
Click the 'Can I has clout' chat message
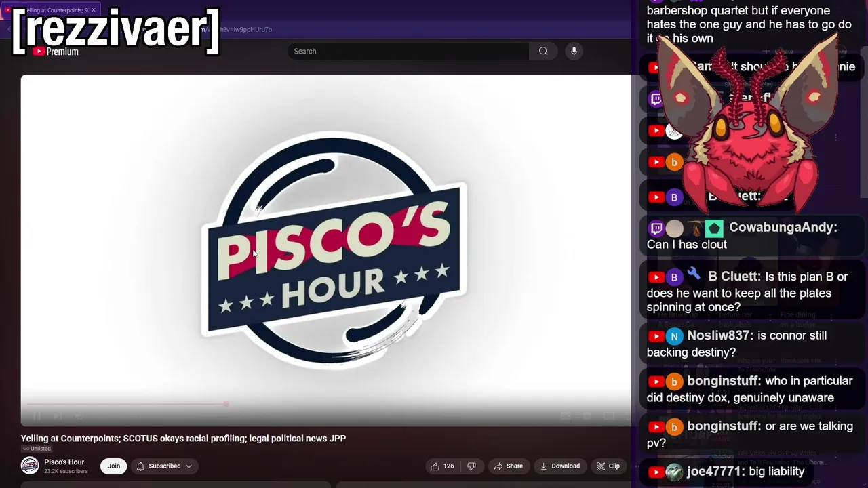click(687, 245)
